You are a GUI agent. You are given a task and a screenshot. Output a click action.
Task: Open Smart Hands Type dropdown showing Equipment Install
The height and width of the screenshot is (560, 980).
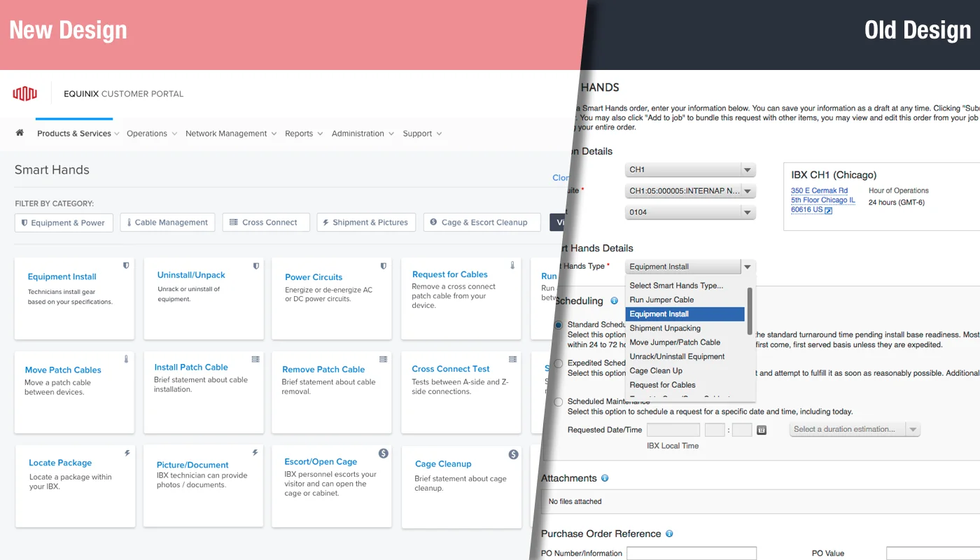click(x=690, y=267)
